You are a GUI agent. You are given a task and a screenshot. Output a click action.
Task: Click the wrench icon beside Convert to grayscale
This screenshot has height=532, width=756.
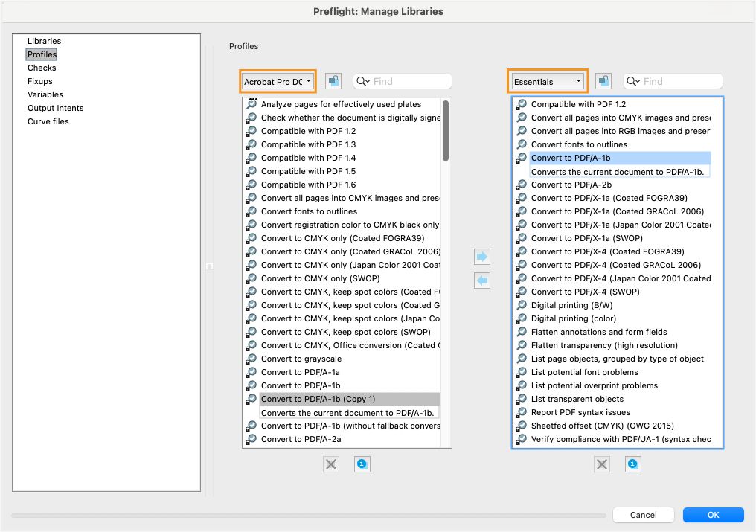pyautogui.click(x=251, y=359)
